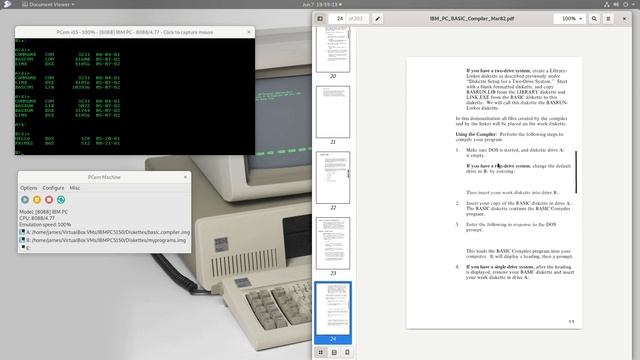The image size is (640, 360).
Task: Open the clock and calendar in top bar
Action: [322, 4]
